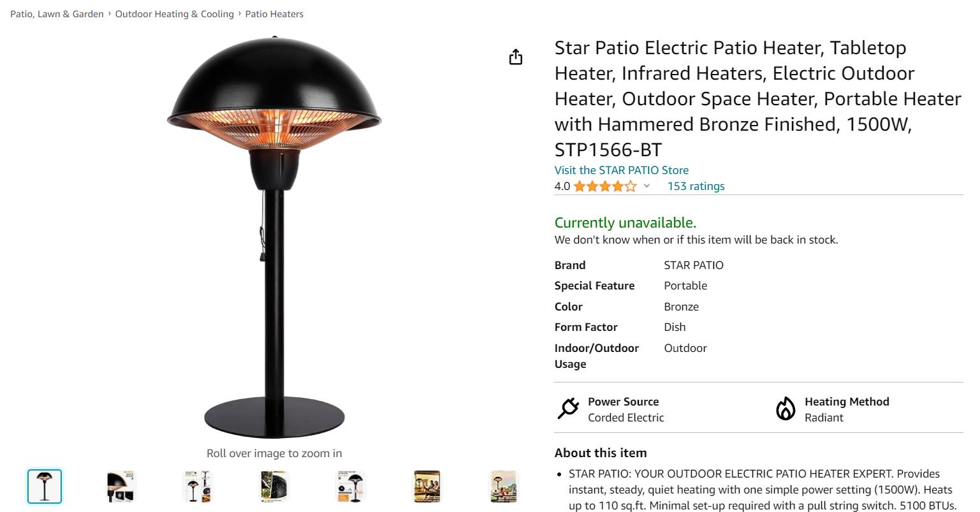The image size is (980, 512).
Task: Click the Star Patio product title
Action: coord(757,98)
